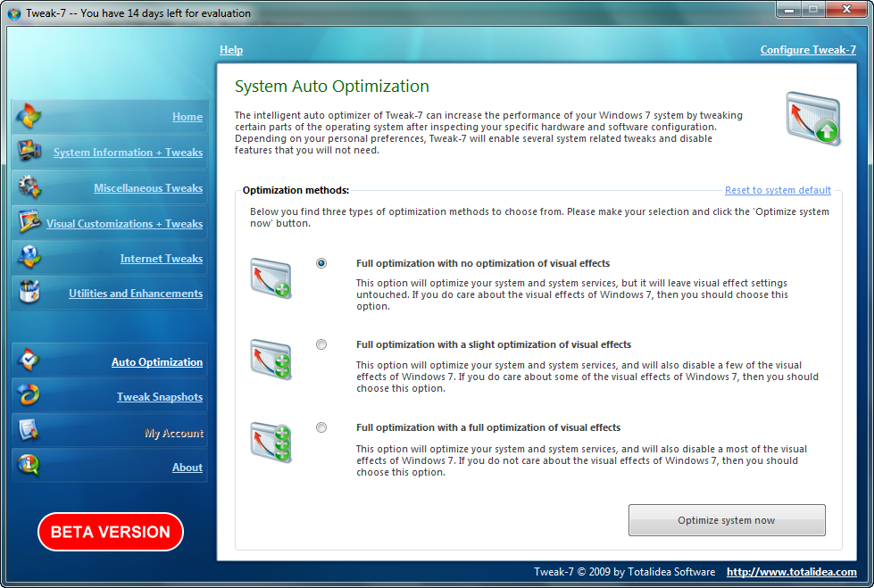Click the Utilities and Enhancements bucket icon

pos(29,292)
